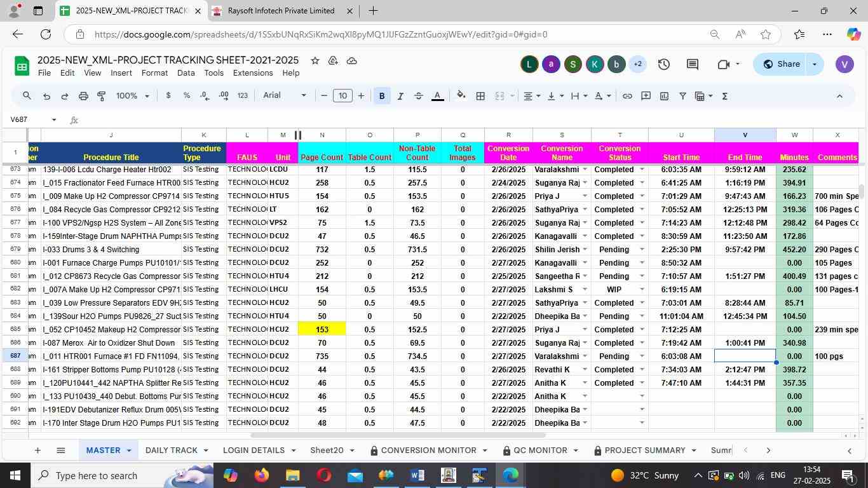Open the Arial font family dropdown
Image resolution: width=868 pixels, height=488 pixels.
click(x=285, y=95)
